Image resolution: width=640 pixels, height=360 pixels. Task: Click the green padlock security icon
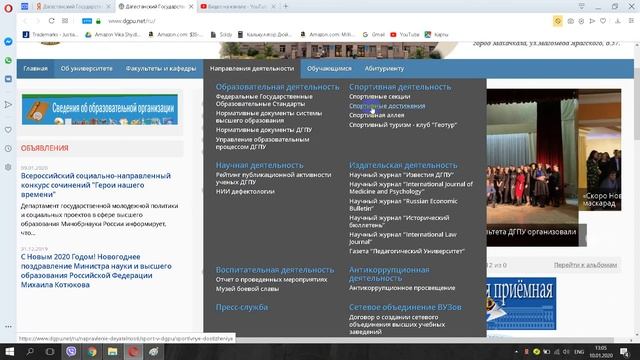coord(98,21)
